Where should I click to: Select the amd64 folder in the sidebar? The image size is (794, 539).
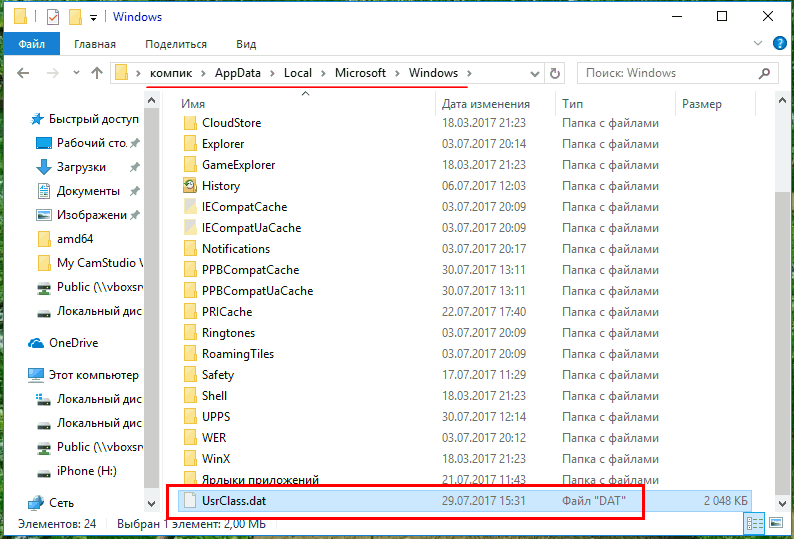pos(65,239)
